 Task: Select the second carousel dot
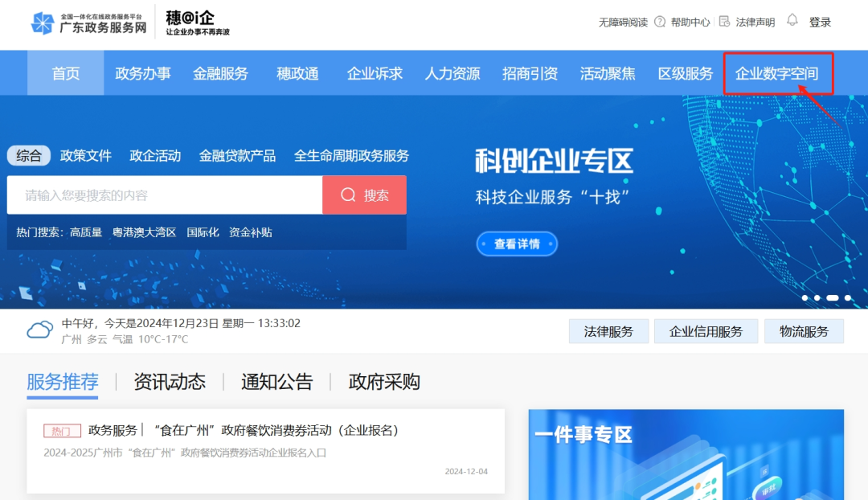point(817,298)
